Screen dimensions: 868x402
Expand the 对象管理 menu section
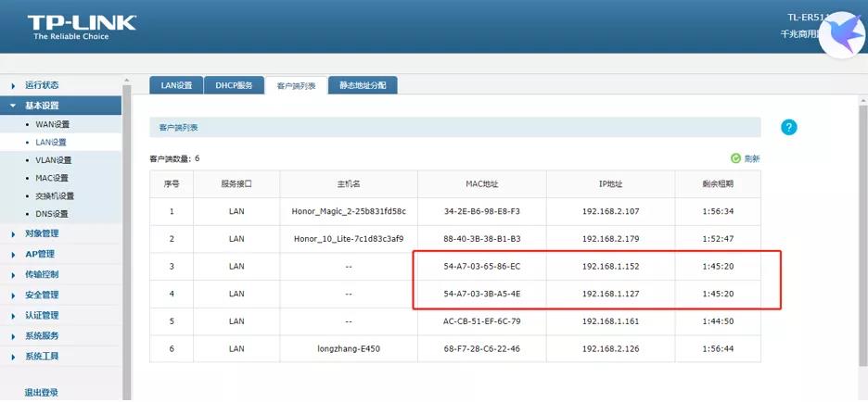coord(42,233)
